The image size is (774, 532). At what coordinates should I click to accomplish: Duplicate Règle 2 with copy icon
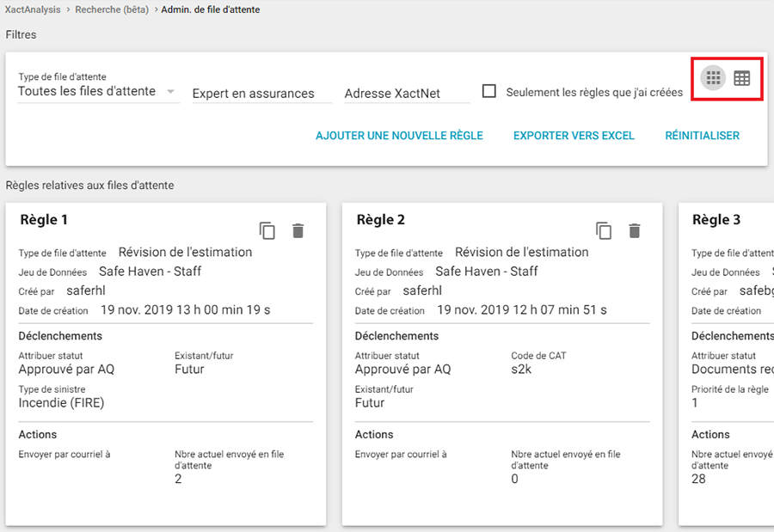[x=604, y=230]
